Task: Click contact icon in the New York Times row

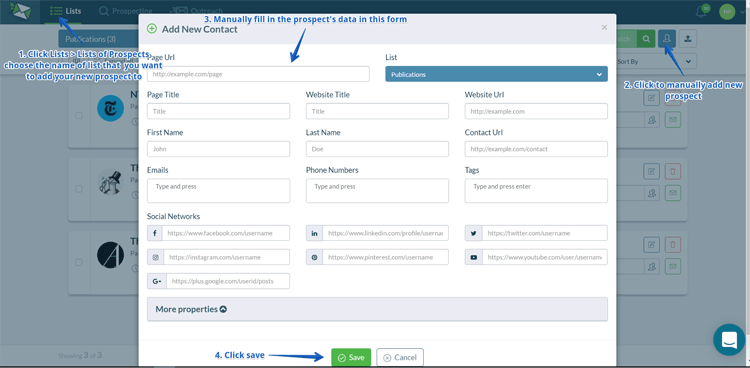Action: click(651, 120)
